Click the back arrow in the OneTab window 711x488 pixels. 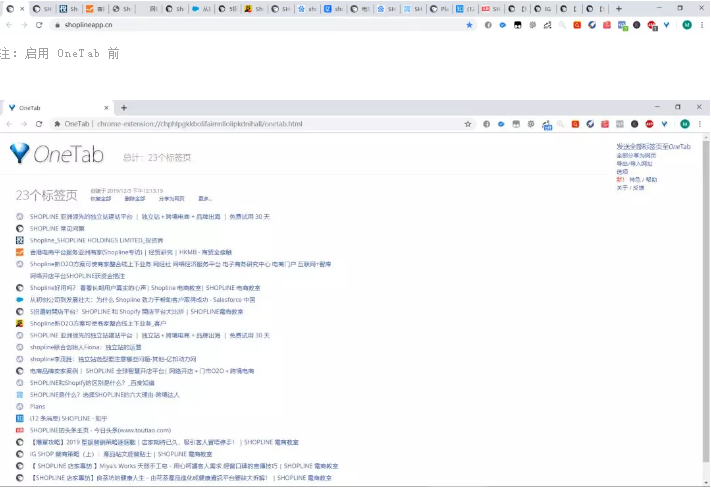tap(9, 124)
